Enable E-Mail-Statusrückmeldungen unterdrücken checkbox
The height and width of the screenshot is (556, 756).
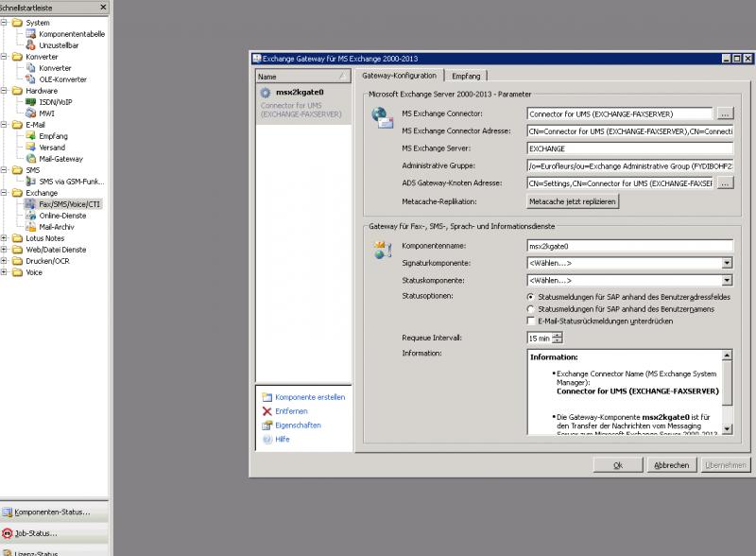coord(530,321)
